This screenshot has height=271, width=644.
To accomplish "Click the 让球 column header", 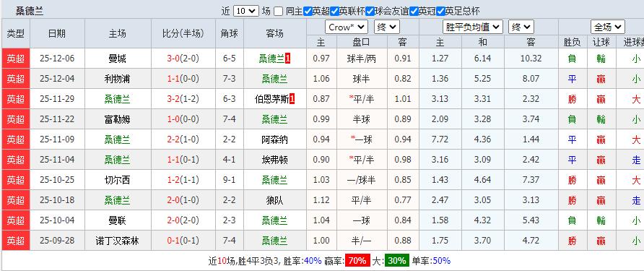I will pos(601,42).
